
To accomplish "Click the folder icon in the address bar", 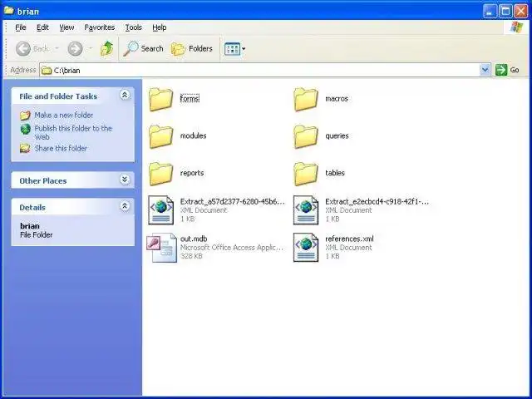I will (x=47, y=70).
